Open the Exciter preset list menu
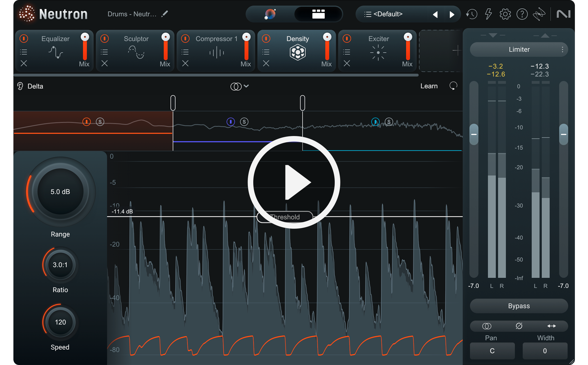 tap(347, 52)
